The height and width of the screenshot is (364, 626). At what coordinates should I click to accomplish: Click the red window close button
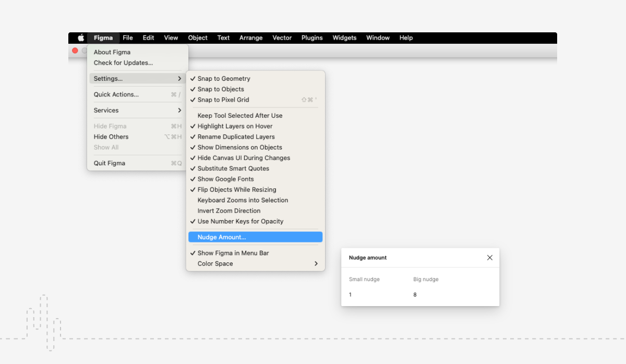coord(75,51)
